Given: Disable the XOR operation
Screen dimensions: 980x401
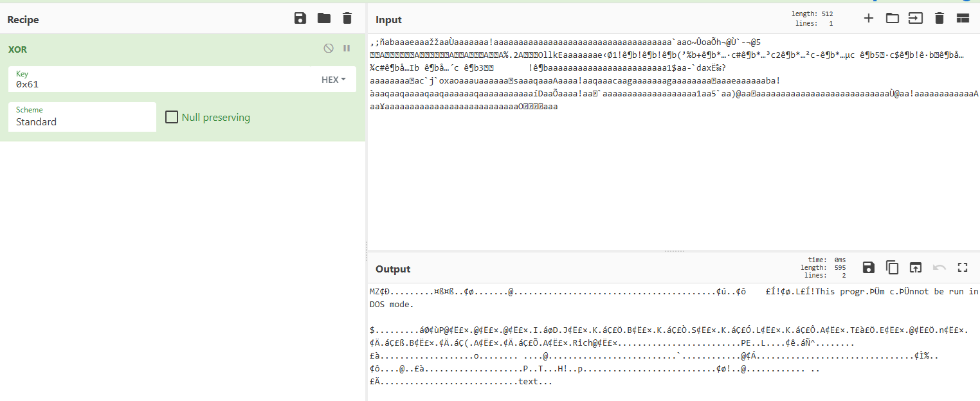Looking at the screenshot, I should pyautogui.click(x=329, y=48).
